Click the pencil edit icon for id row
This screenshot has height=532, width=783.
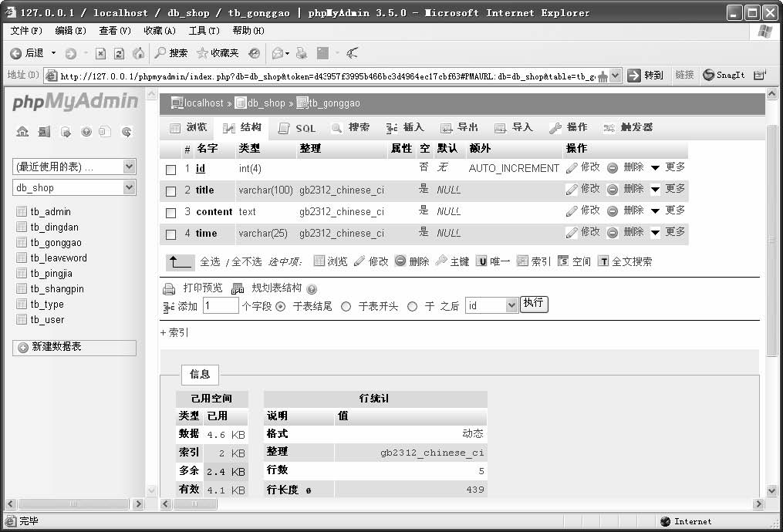point(572,168)
